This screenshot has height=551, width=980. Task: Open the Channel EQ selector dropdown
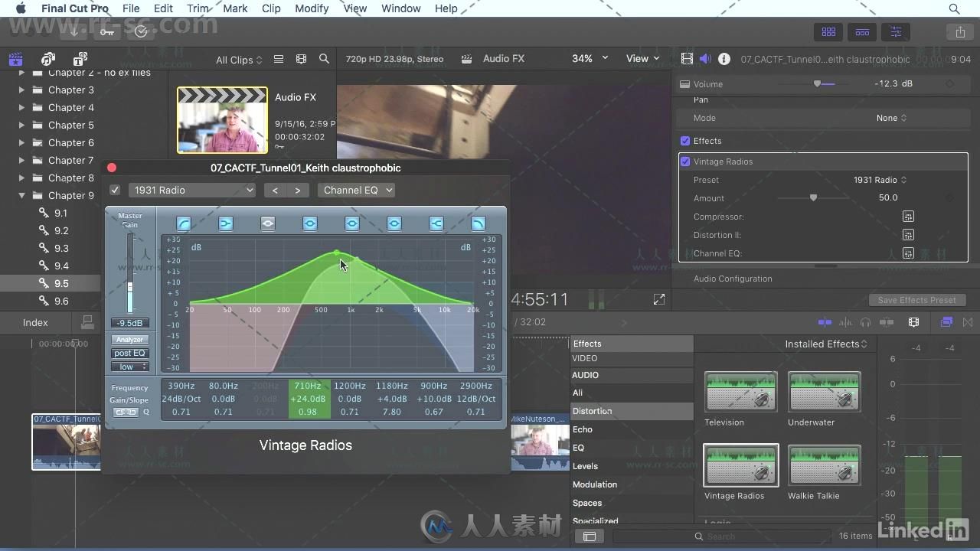coord(356,190)
